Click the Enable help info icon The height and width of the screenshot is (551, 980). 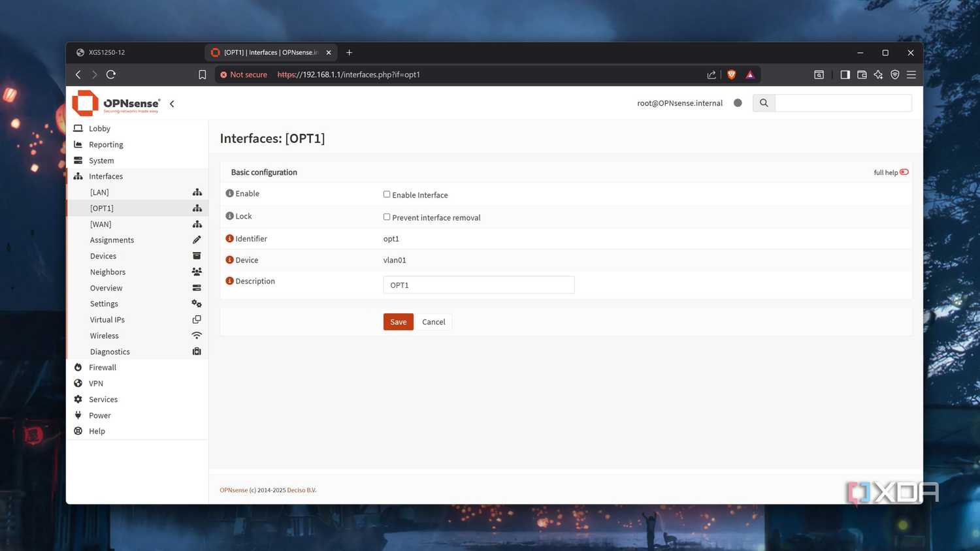pyautogui.click(x=229, y=193)
